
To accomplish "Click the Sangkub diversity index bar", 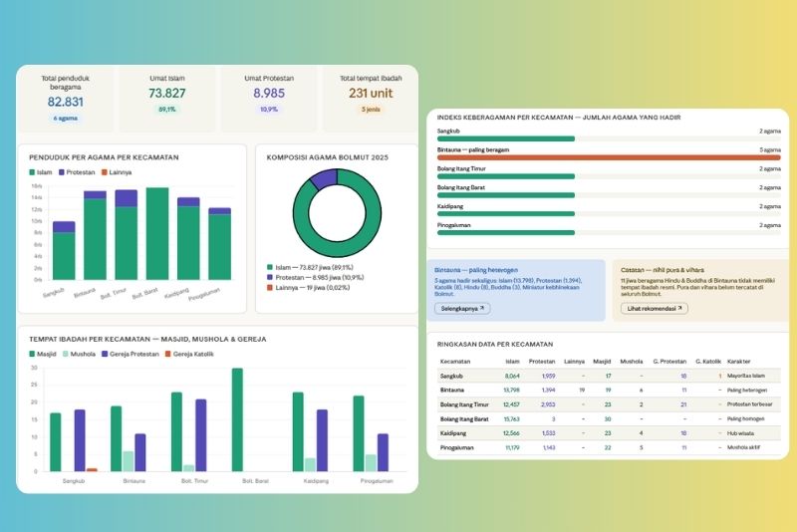I will pos(506,138).
